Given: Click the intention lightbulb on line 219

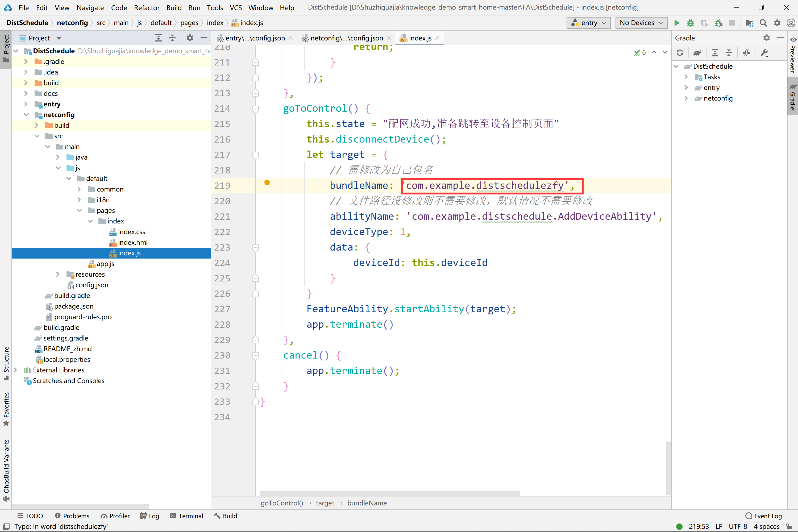Looking at the screenshot, I should [267, 184].
